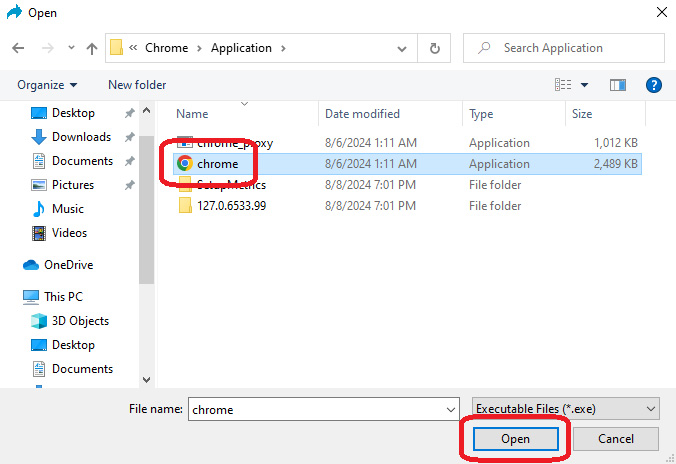This screenshot has height=464, width=676.
Task: Select the chrome file name
Action: pos(217,164)
